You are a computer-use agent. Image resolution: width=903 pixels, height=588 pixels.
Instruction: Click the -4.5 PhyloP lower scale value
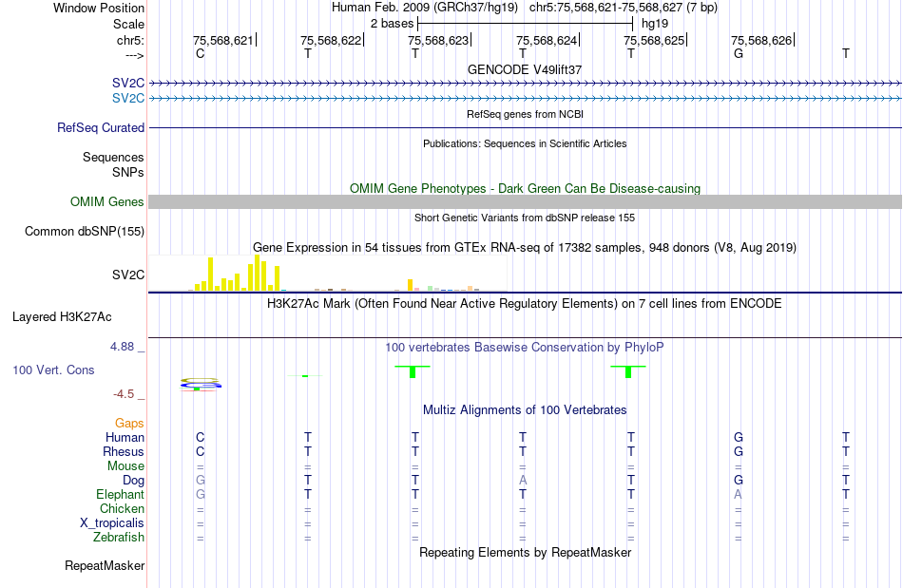pos(124,394)
